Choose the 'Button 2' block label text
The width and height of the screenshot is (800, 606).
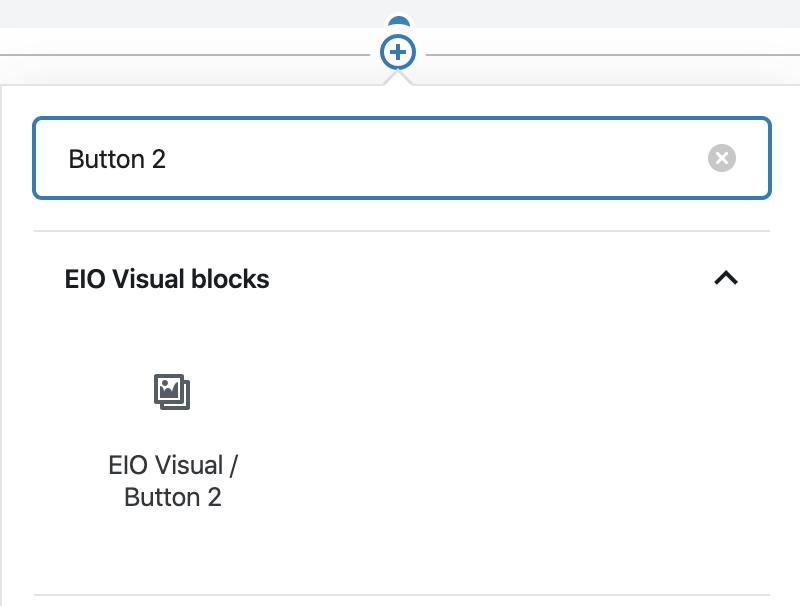pyautogui.click(x=173, y=497)
